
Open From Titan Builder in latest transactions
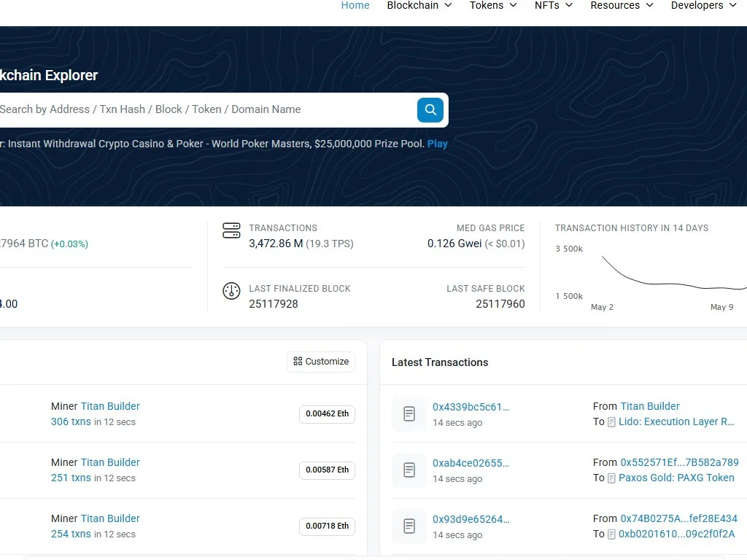pyautogui.click(x=650, y=406)
